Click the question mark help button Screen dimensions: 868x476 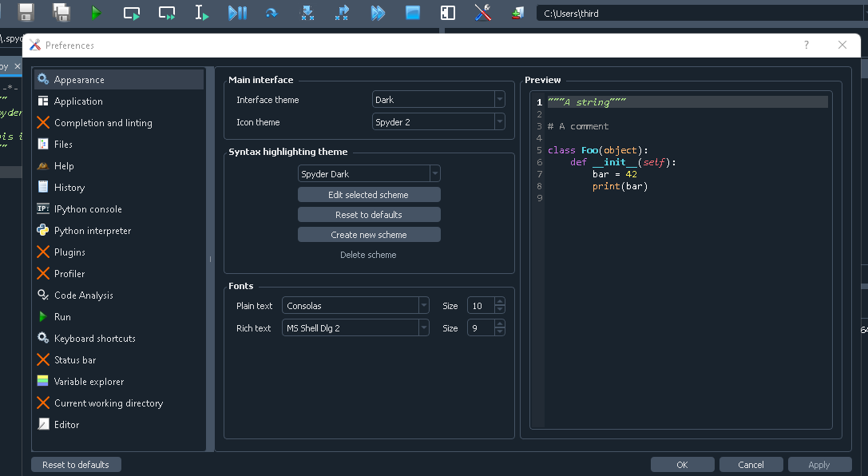coord(807,45)
